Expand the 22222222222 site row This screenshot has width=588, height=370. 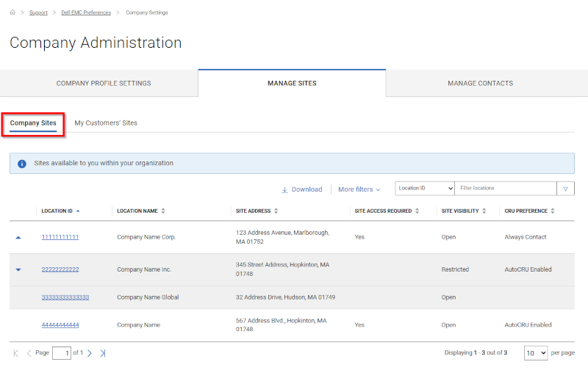click(18, 269)
